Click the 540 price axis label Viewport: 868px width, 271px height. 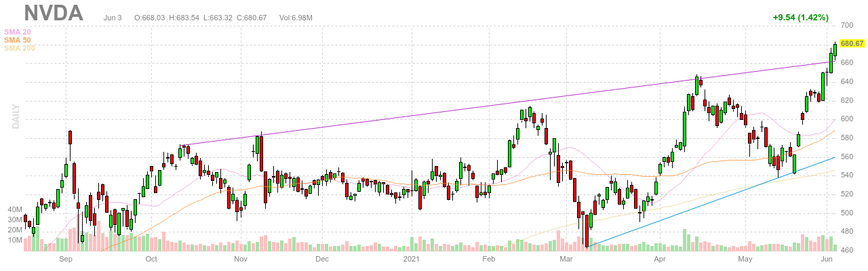coord(846,175)
